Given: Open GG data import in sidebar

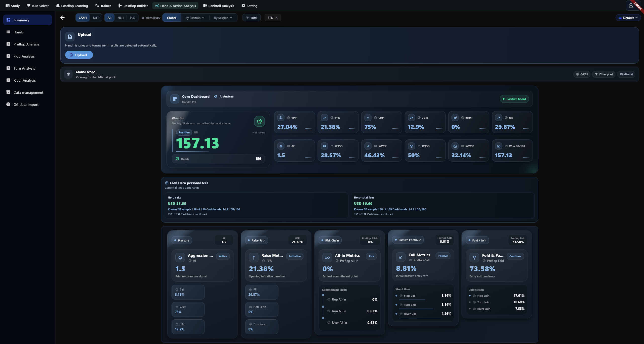Looking at the screenshot, I should 27,105.
